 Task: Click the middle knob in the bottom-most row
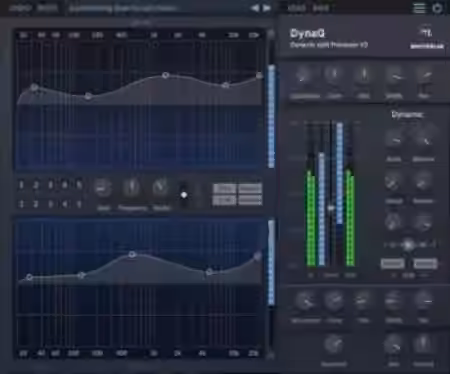393,345
